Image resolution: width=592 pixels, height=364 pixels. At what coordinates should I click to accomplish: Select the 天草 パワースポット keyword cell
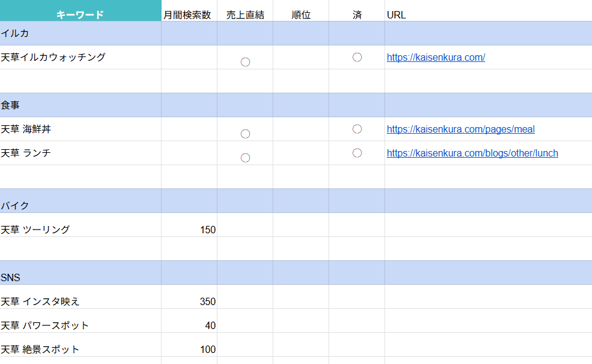[80, 325]
